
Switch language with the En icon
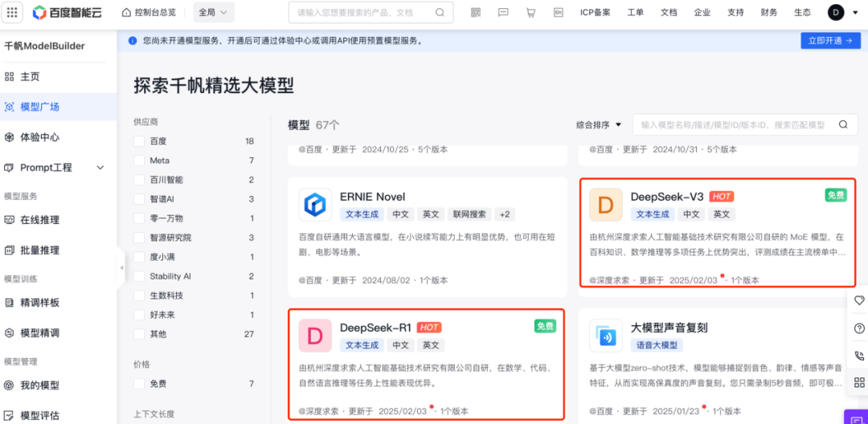pos(559,13)
